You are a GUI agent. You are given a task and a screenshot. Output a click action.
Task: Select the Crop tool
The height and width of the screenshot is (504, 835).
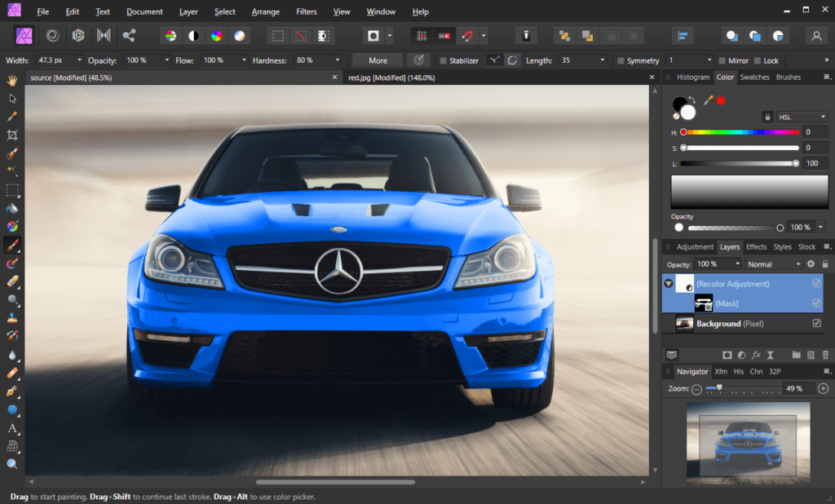[x=11, y=134]
